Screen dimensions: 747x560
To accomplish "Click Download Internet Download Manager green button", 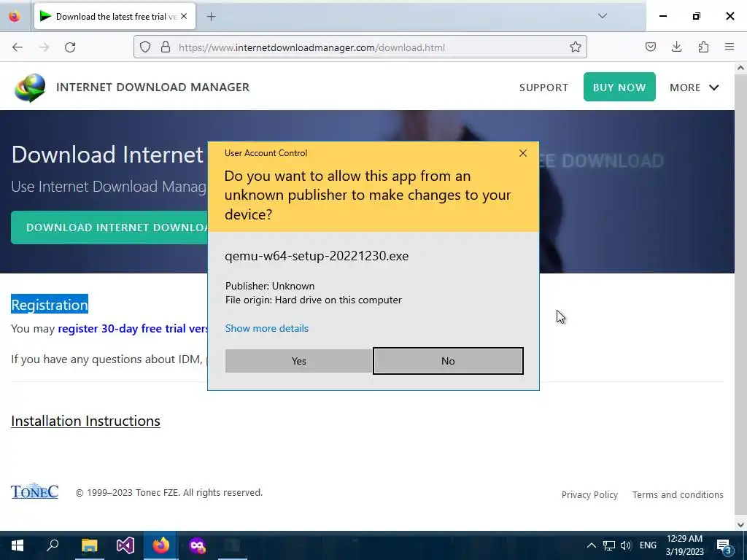I will [x=109, y=227].
